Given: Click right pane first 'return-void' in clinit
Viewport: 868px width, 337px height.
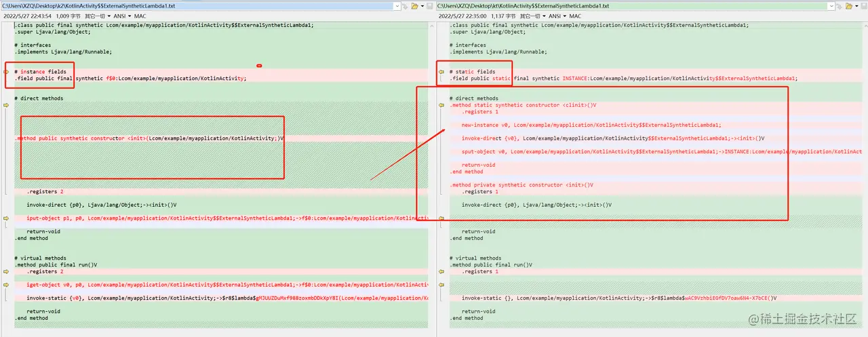Looking at the screenshot, I should pyautogui.click(x=479, y=165).
